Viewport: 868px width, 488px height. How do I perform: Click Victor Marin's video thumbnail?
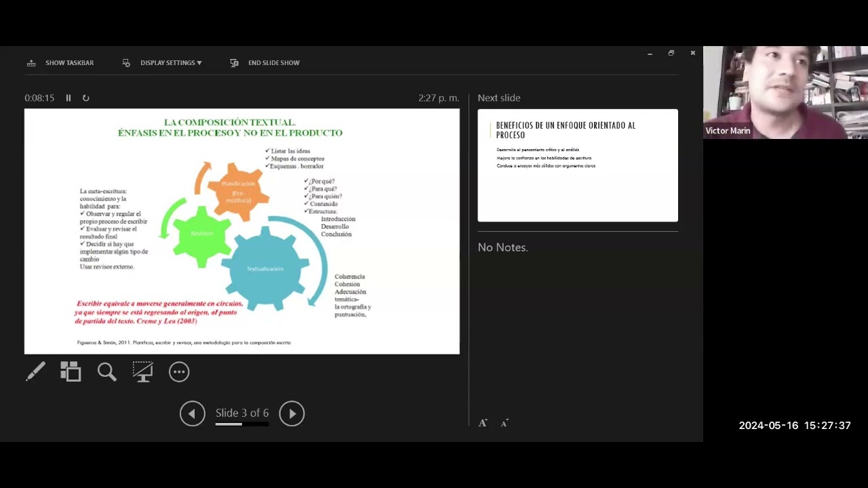point(785,92)
